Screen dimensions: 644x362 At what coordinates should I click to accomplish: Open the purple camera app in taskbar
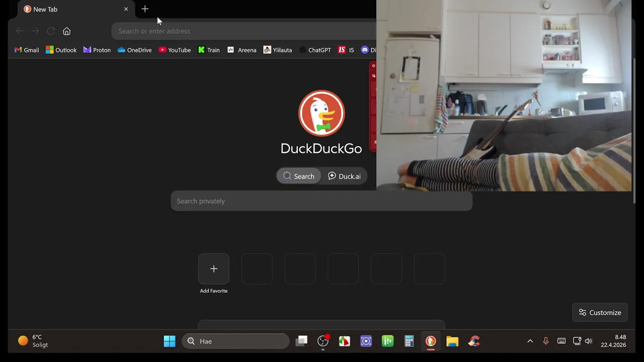click(366, 341)
